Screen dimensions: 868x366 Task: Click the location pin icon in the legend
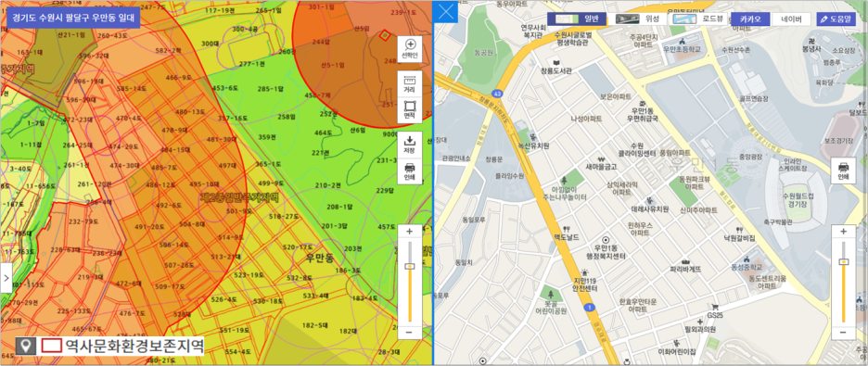click(25, 347)
